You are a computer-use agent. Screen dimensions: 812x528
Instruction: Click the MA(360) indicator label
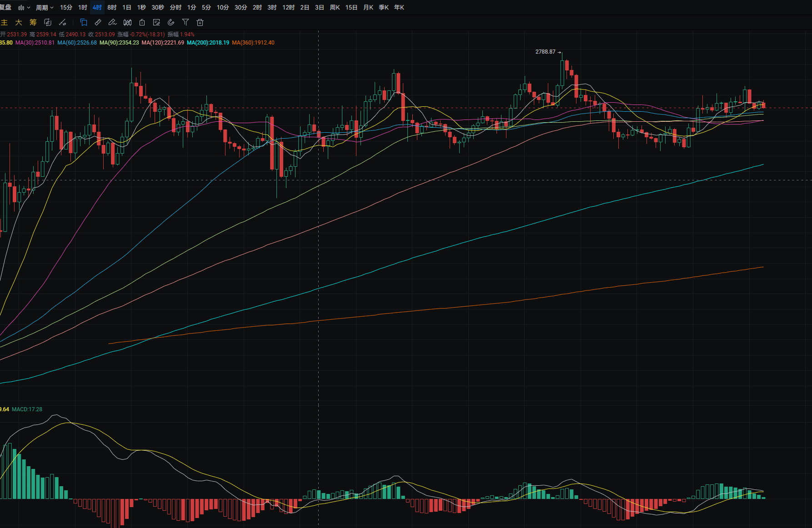pyautogui.click(x=253, y=43)
